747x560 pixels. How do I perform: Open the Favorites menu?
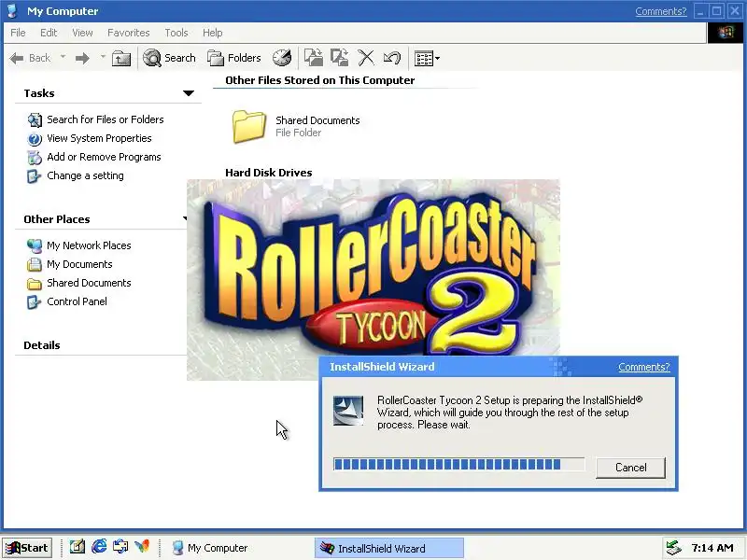click(129, 33)
